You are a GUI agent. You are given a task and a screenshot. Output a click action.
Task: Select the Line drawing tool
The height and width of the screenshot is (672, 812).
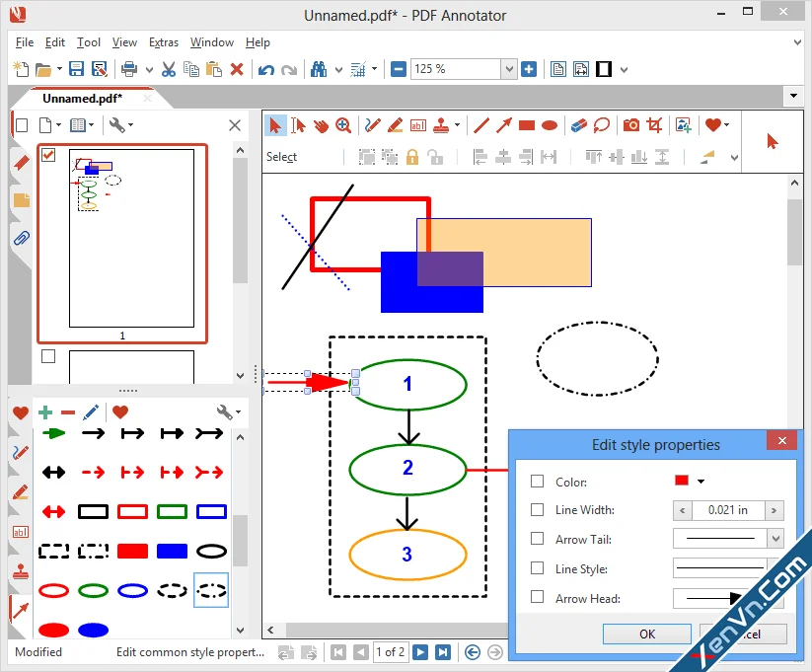[481, 125]
